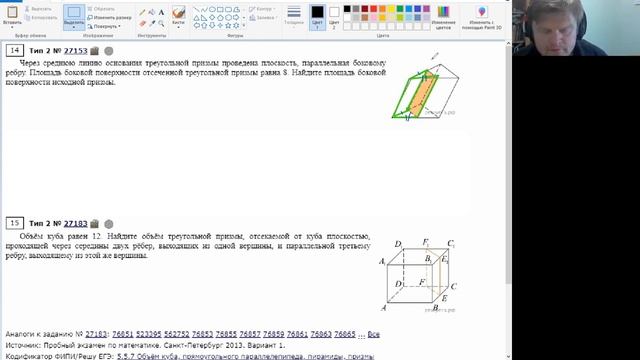This screenshot has height=360, width=640.
Task: Activate Цвет 1 foreground color box
Action: tap(317, 18)
